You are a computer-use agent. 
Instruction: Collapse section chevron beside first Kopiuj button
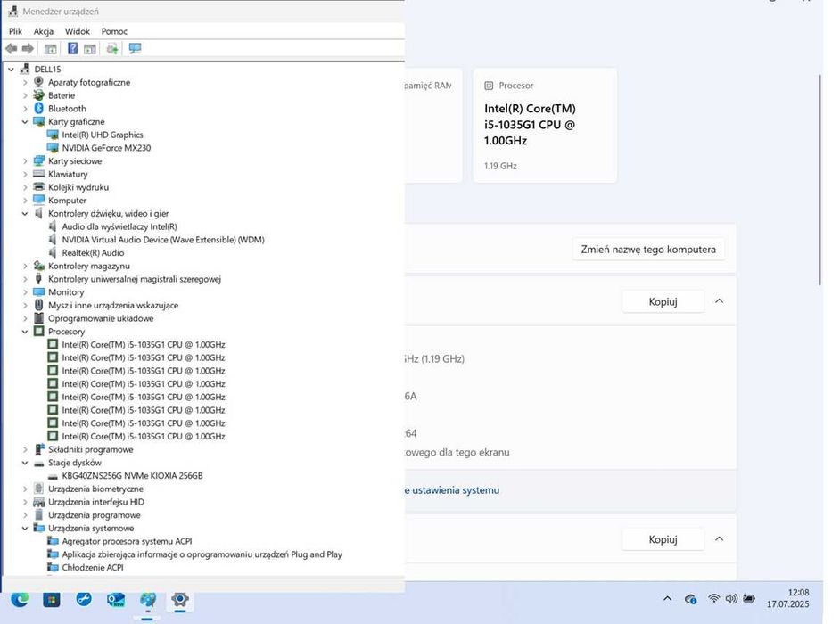tap(720, 301)
